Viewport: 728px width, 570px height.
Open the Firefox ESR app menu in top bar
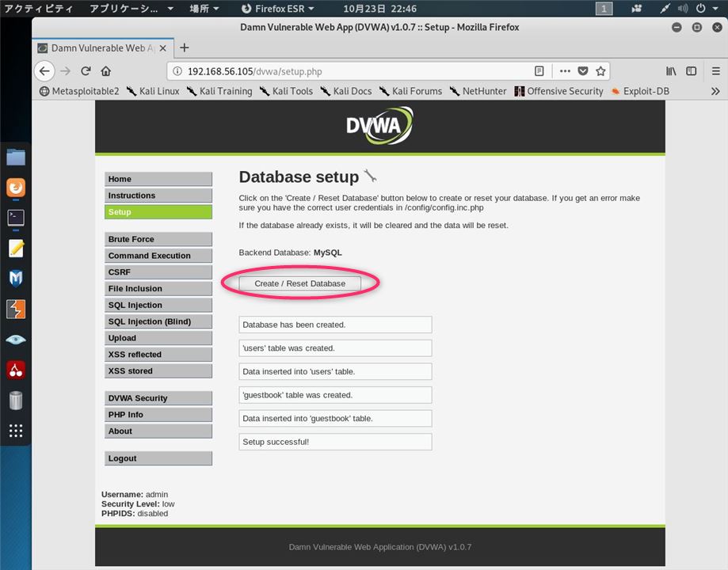(x=278, y=9)
